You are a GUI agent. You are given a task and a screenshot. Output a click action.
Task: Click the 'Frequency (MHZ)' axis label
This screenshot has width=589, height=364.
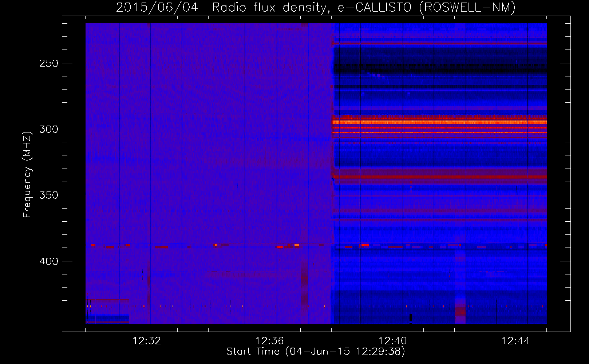point(27,175)
